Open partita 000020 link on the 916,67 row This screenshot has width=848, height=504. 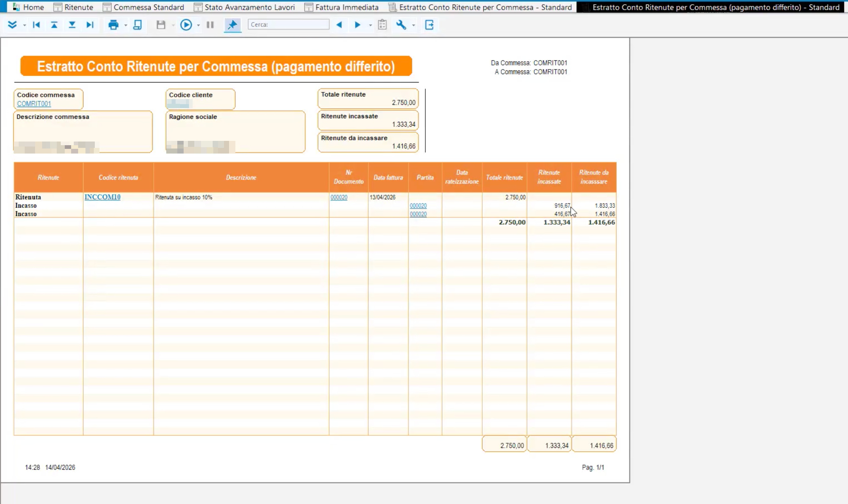(418, 206)
